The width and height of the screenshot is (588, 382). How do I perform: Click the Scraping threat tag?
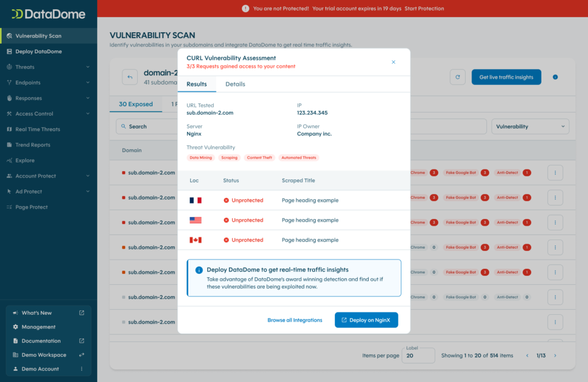point(229,157)
